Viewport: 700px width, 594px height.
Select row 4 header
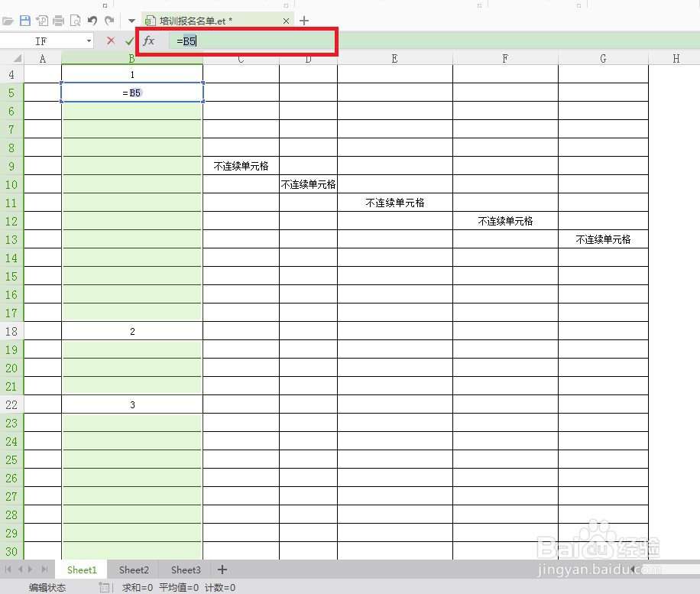point(11,75)
